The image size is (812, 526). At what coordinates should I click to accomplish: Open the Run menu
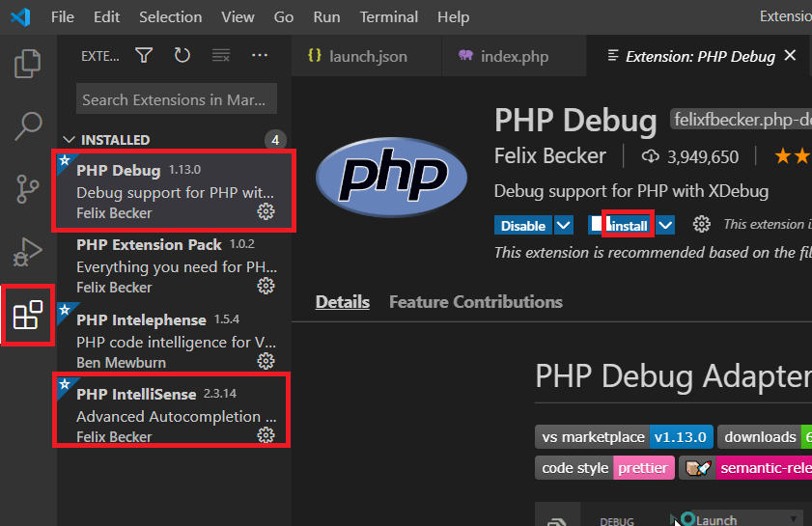[326, 17]
